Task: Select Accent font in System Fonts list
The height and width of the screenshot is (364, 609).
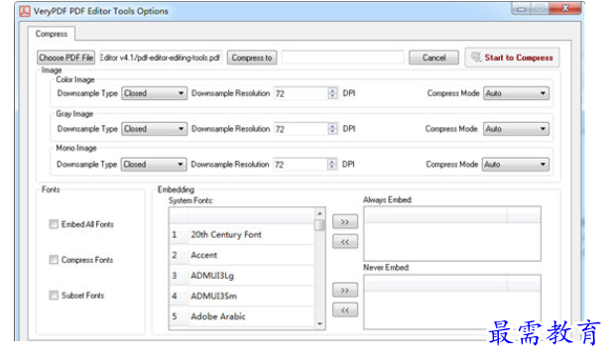Action: (x=242, y=255)
